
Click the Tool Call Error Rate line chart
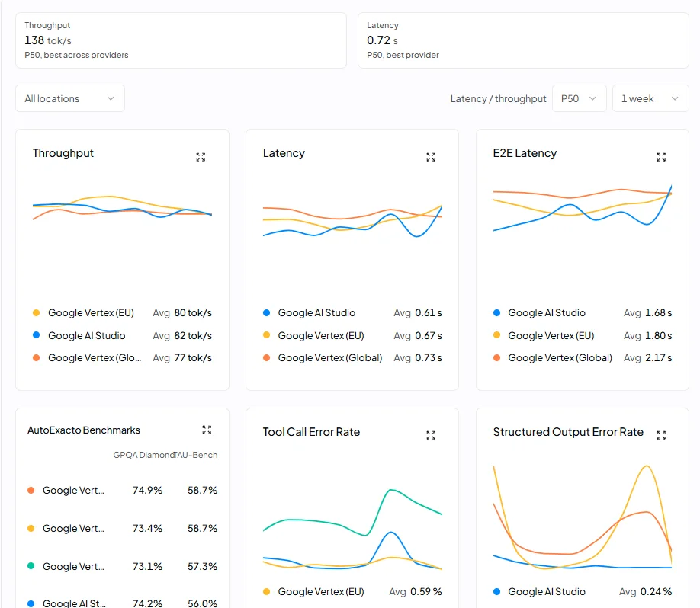[x=352, y=530]
